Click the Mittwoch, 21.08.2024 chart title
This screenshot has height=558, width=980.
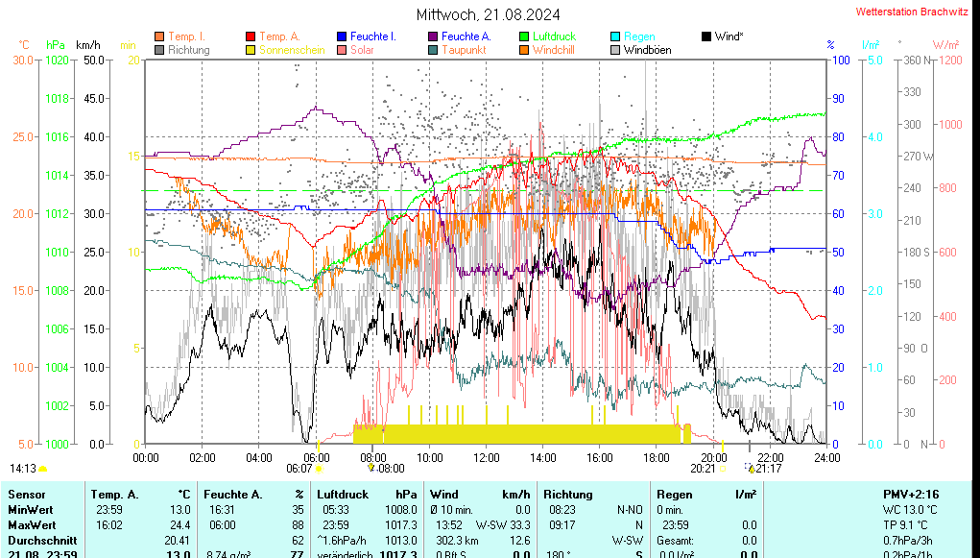pyautogui.click(x=489, y=14)
